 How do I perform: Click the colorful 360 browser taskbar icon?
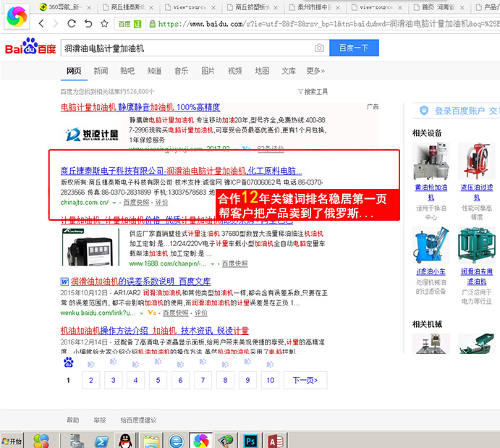pos(201,441)
